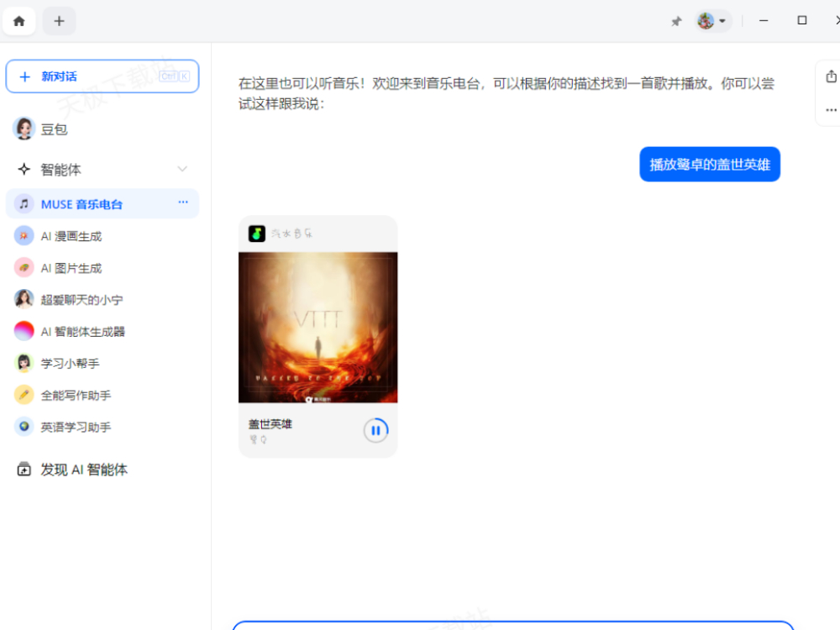Click the AI 漫画生成 avatar icon
Image resolution: width=840 pixels, height=630 pixels.
pos(24,236)
